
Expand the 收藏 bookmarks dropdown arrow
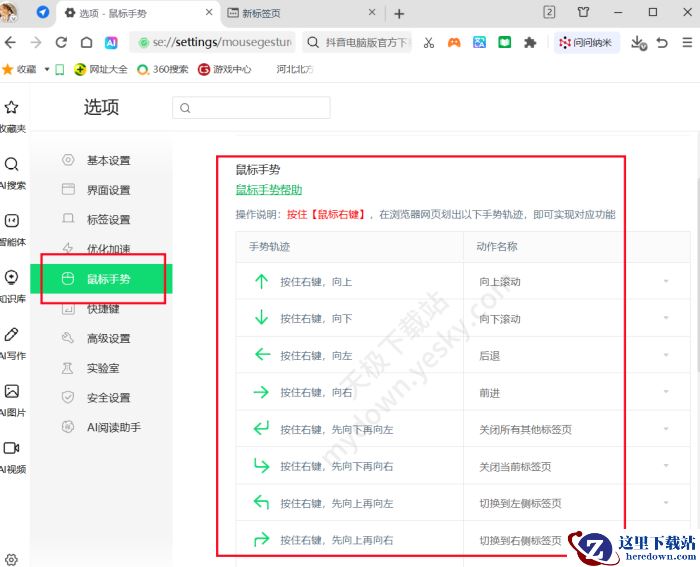tap(47, 69)
